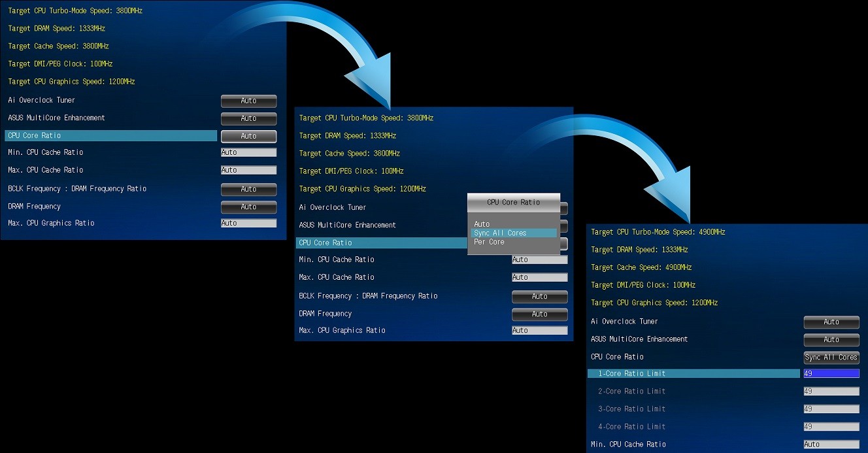Click Max. CPU Graphics Ratio field, first panel
Viewport: 868px width, 453px height.
click(248, 223)
